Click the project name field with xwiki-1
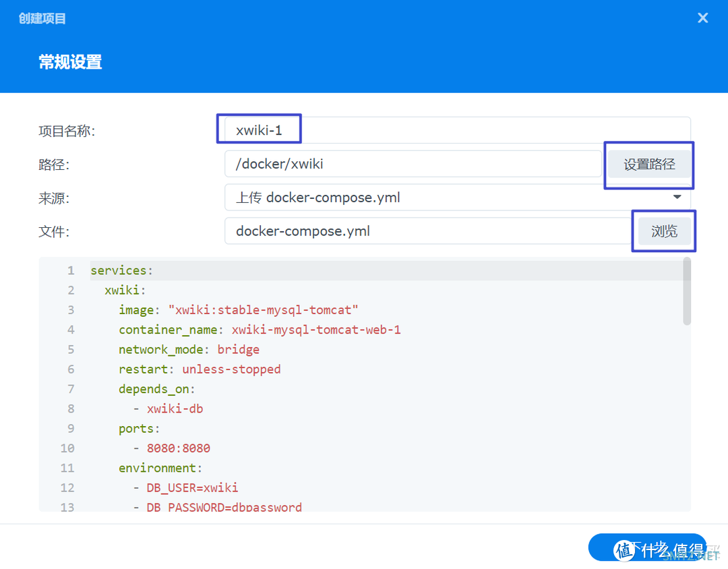 coord(457,131)
